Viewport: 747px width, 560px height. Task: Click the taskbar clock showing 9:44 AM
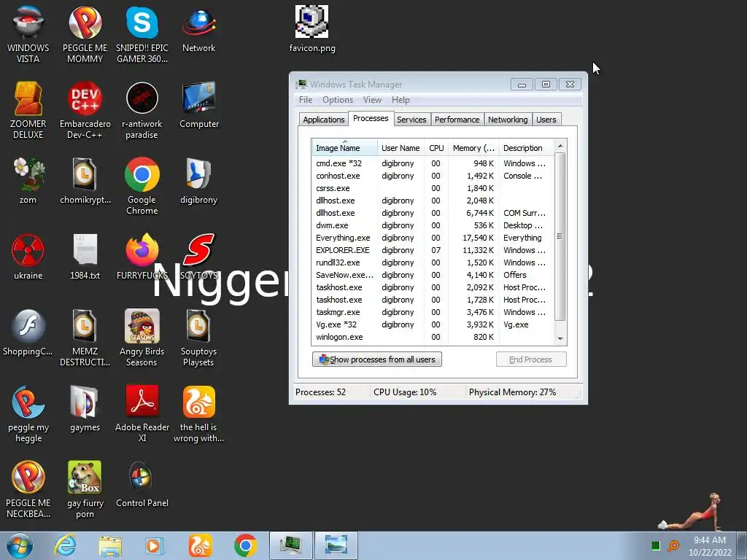(710, 546)
